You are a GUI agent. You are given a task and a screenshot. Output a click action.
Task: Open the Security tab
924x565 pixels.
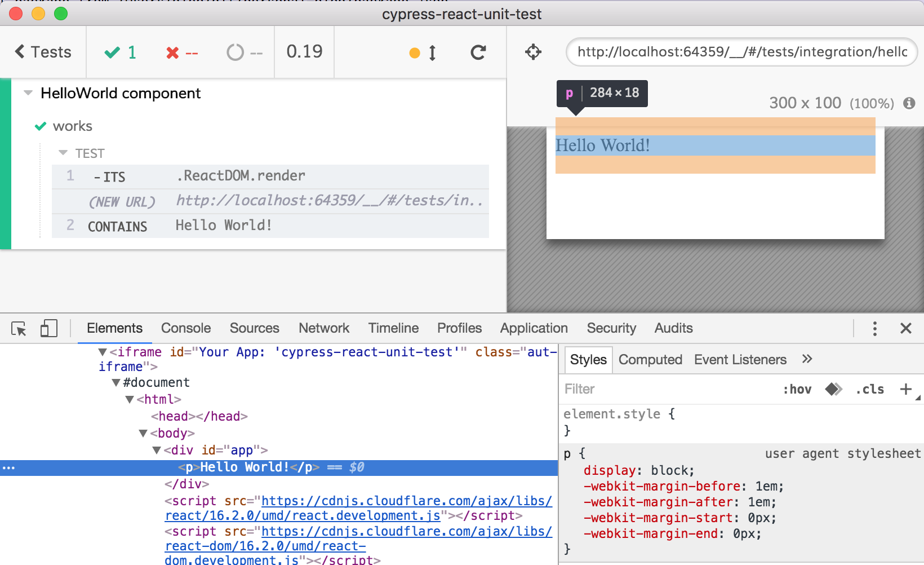point(611,328)
